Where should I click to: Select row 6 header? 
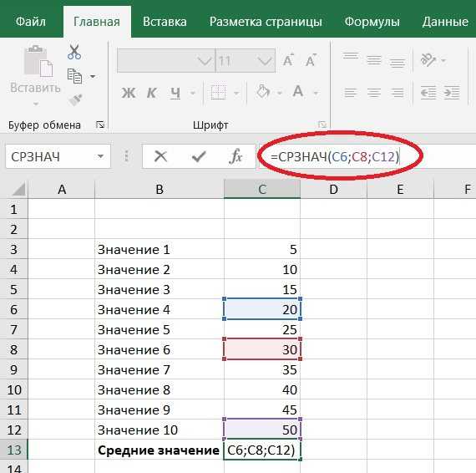point(14,309)
